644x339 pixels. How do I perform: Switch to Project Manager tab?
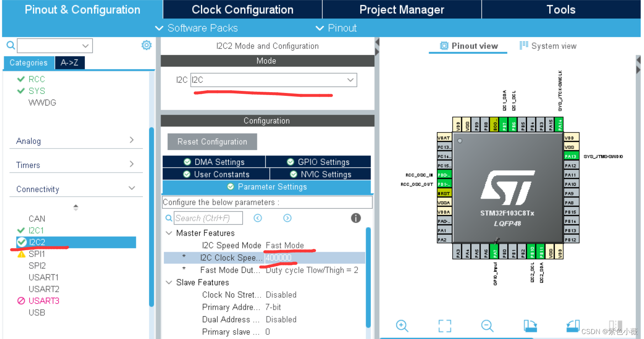402,9
